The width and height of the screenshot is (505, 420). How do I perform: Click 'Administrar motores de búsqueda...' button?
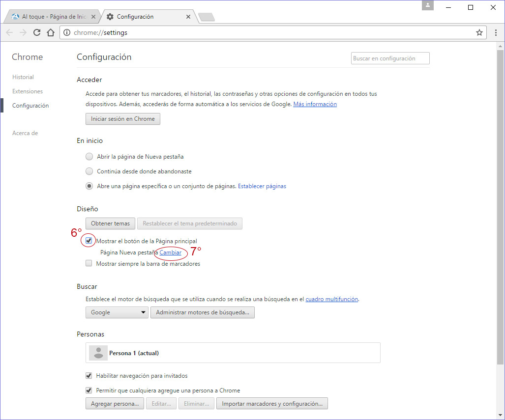click(203, 312)
